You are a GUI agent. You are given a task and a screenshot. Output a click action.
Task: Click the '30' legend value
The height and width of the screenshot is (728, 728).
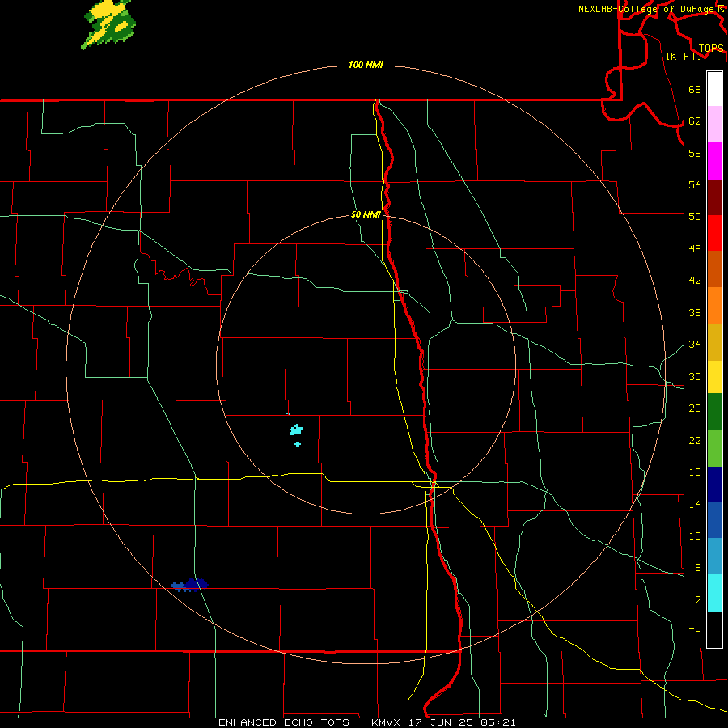(x=695, y=376)
